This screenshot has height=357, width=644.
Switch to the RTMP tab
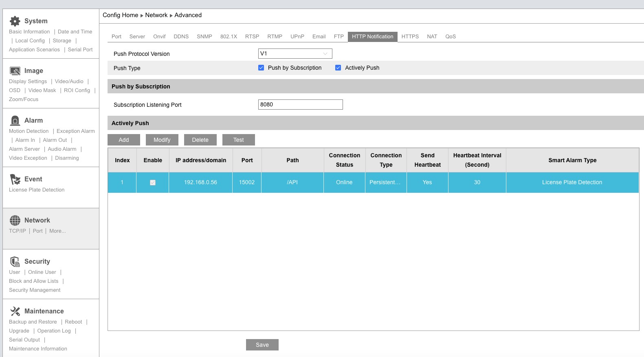275,36
